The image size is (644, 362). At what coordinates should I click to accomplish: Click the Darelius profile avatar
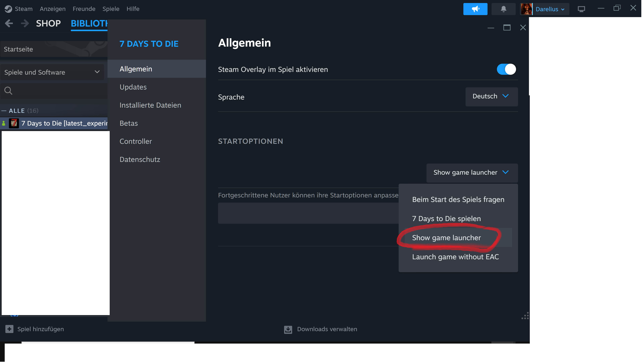click(x=526, y=9)
